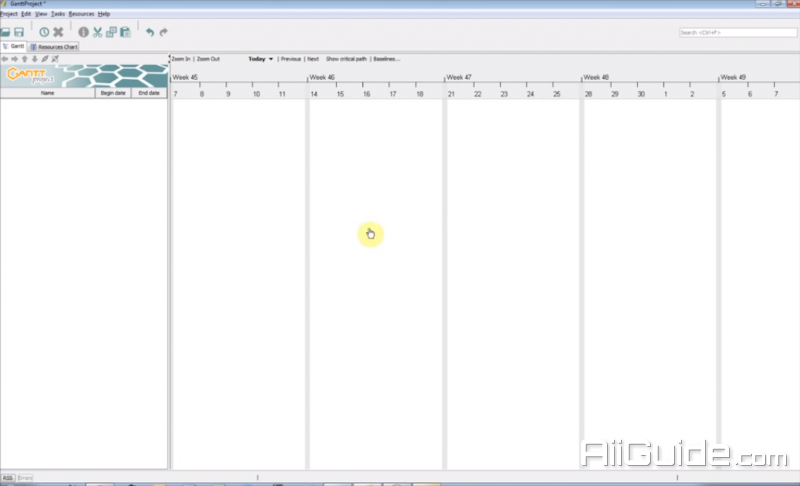Move task down with down arrow icon

click(35, 59)
